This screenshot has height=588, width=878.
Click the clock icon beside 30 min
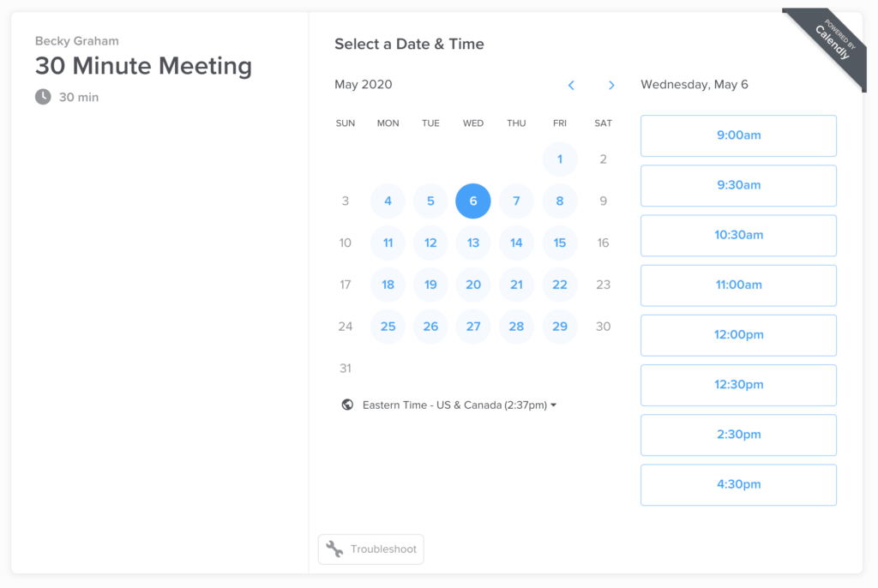(43, 97)
